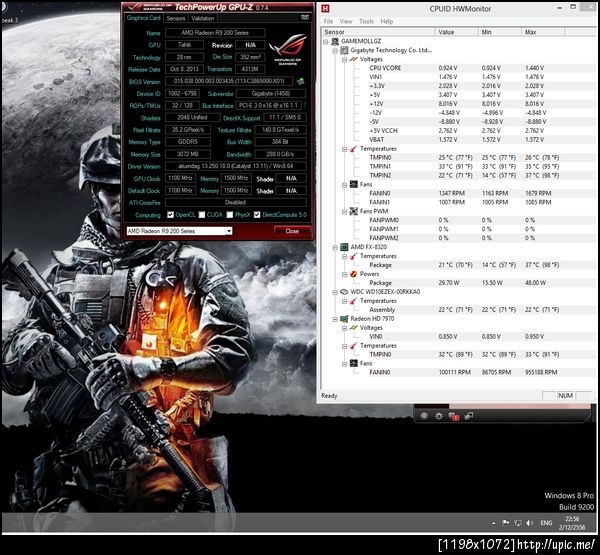Open the View menu in HWMonitor

346,21
